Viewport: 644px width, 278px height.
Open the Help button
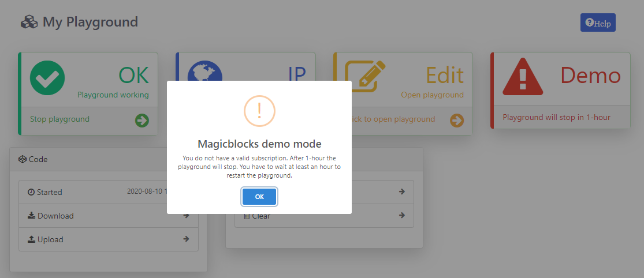point(598,22)
